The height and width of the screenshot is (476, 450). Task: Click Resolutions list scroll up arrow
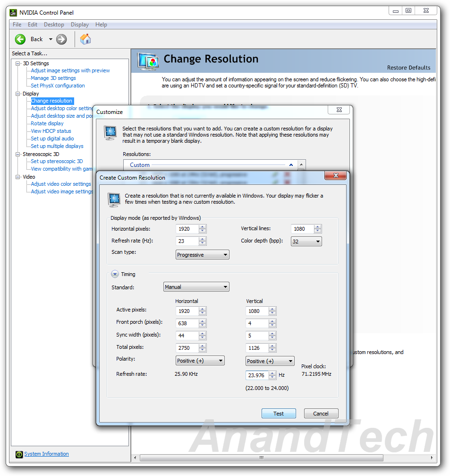coord(301,164)
